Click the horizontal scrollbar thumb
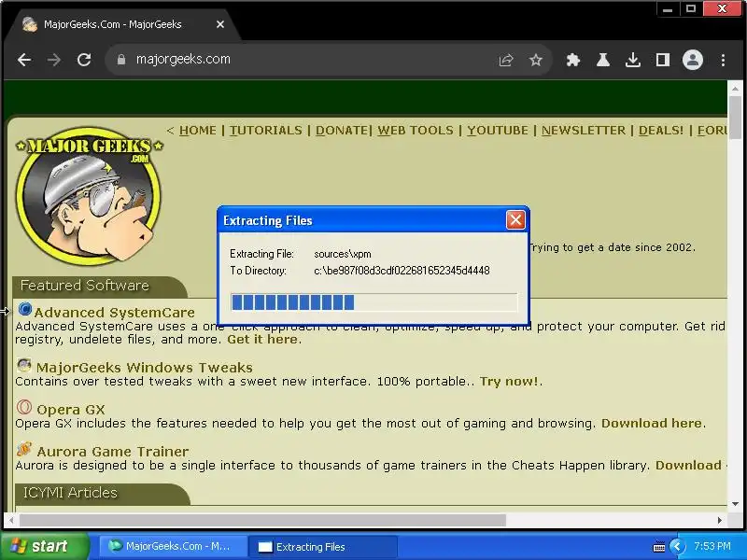747x560 pixels. point(262,521)
